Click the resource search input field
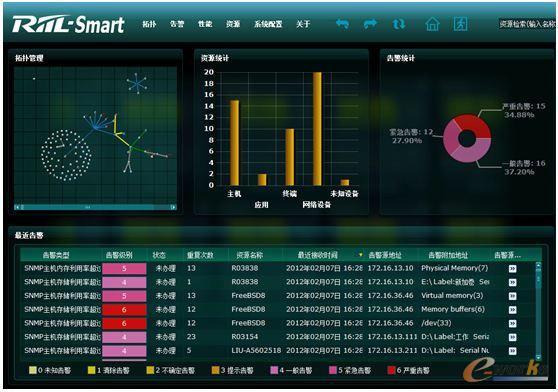 point(527,24)
